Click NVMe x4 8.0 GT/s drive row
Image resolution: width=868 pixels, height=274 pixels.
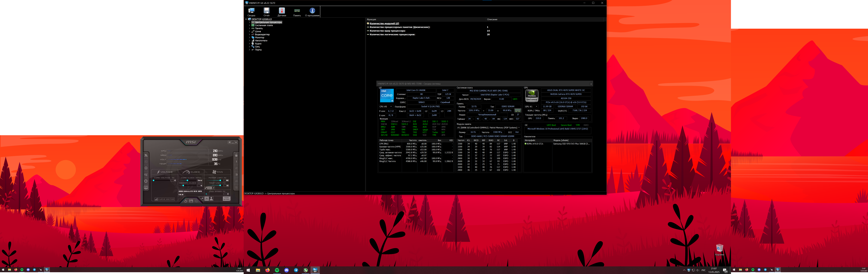[x=558, y=144]
